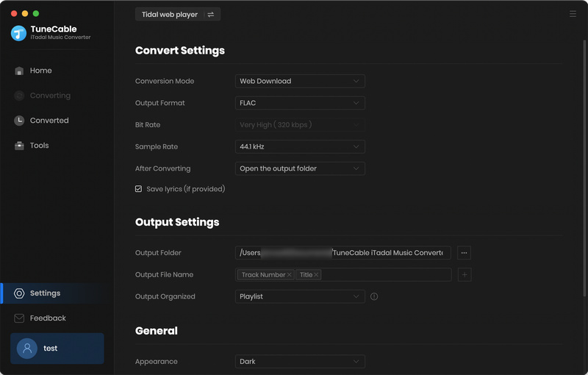The height and width of the screenshot is (375, 588).
Task: Open the Sample Rate 44.1 kHz dropdown
Action: pyautogui.click(x=300, y=146)
